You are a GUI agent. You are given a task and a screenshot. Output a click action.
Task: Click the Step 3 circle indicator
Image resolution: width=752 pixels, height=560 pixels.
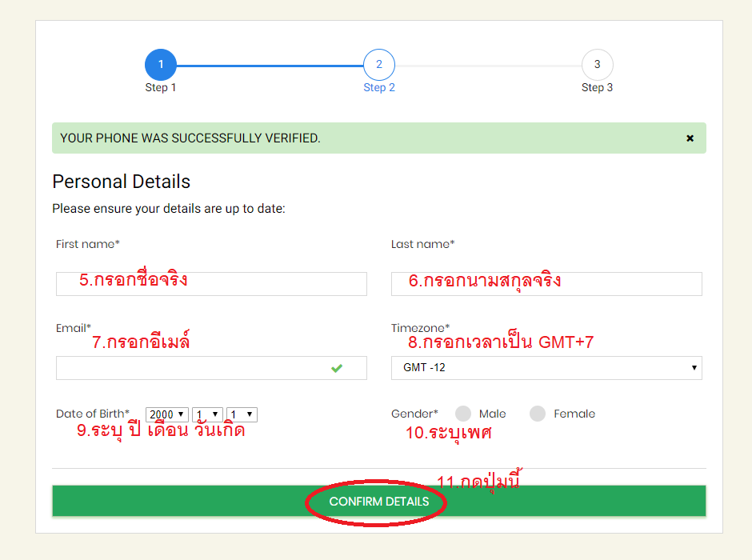tap(597, 64)
